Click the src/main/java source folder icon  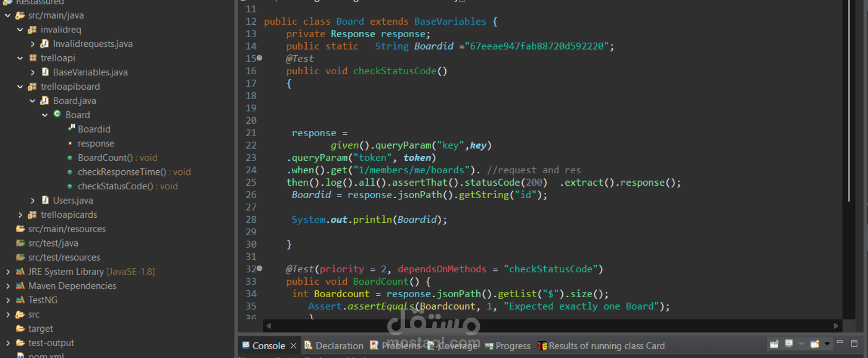[x=20, y=15]
